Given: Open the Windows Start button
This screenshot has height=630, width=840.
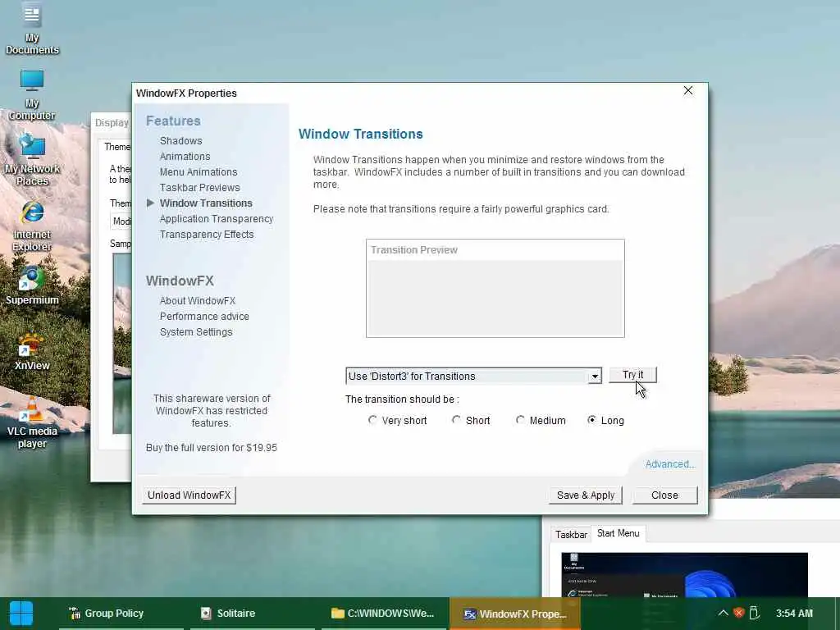Looking at the screenshot, I should (x=21, y=614).
